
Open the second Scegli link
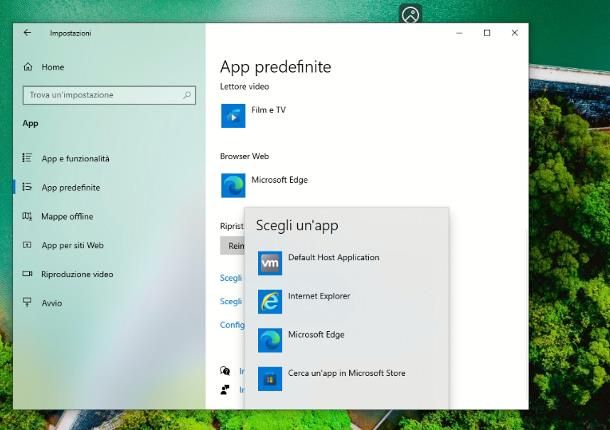coord(231,301)
